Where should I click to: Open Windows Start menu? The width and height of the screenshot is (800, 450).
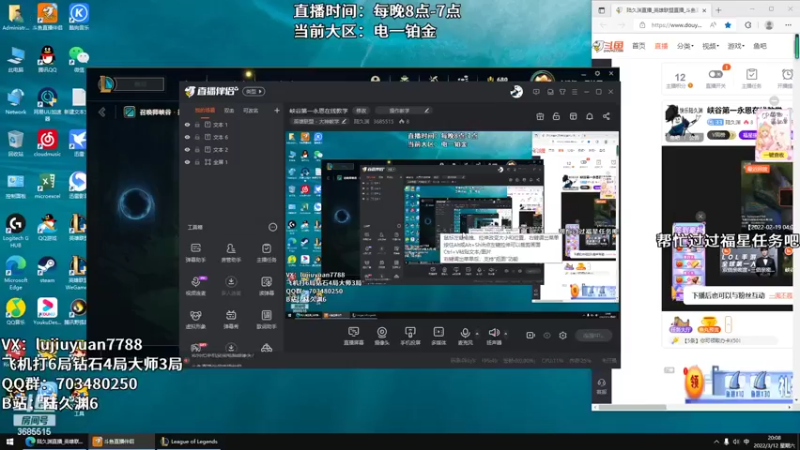coord(10,441)
